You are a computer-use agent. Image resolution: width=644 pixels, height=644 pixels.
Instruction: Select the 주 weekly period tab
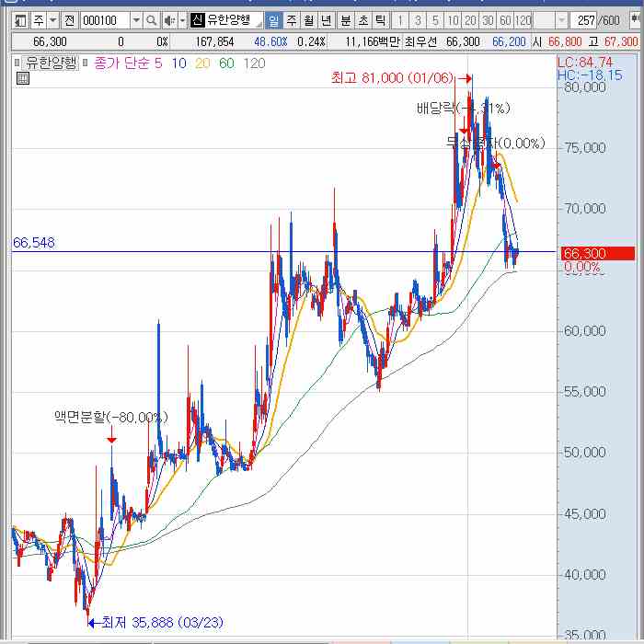[292, 20]
